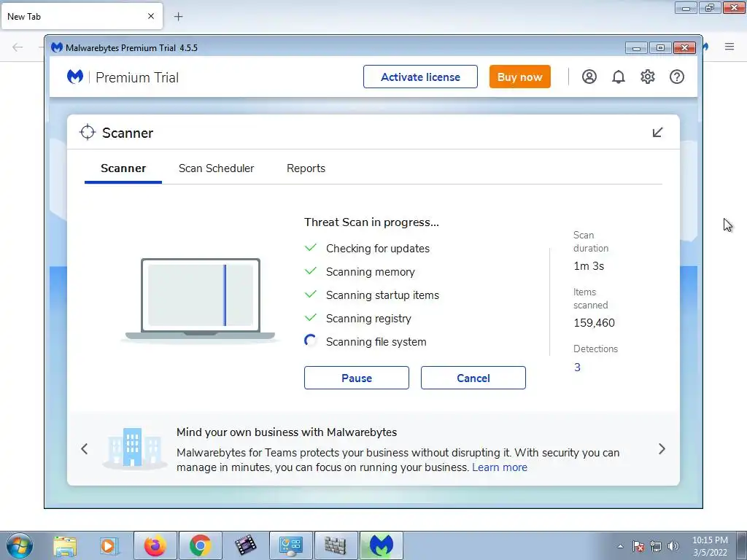Open the Control Panel taskbar icon
The image size is (747, 560).
click(x=290, y=545)
